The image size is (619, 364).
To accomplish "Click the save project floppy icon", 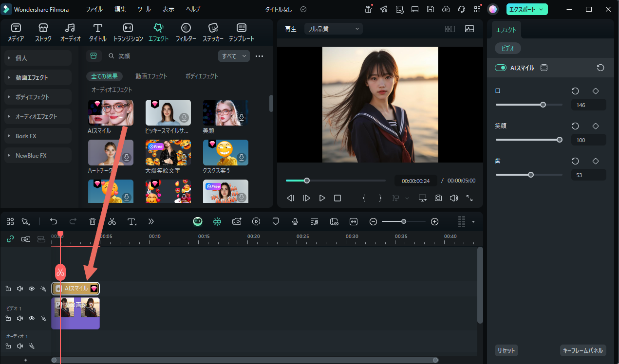I will point(431,9).
